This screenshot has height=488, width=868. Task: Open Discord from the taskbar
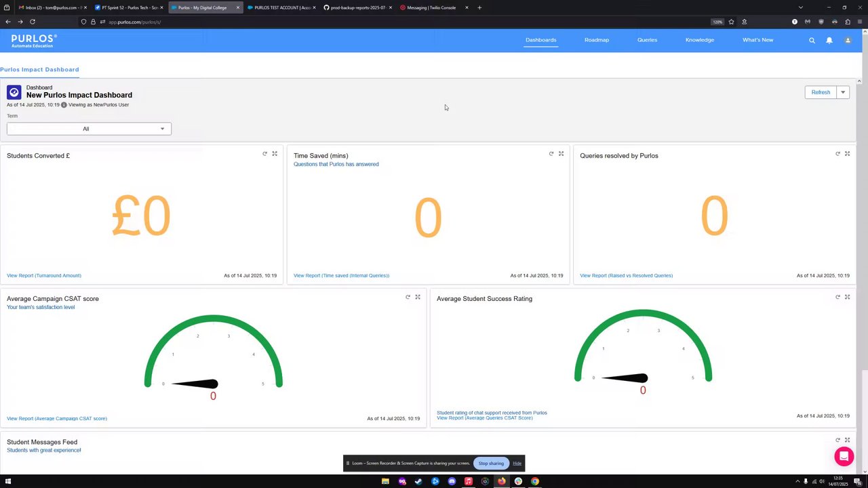(452, 481)
